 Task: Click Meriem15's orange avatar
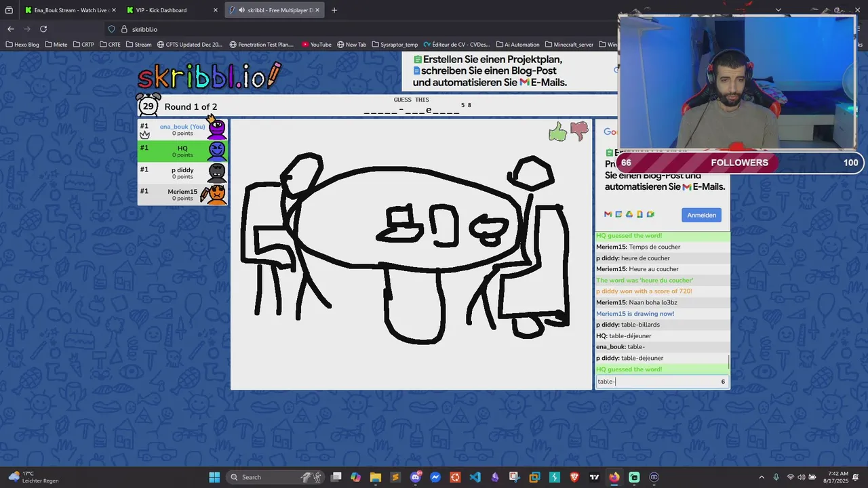[217, 194]
